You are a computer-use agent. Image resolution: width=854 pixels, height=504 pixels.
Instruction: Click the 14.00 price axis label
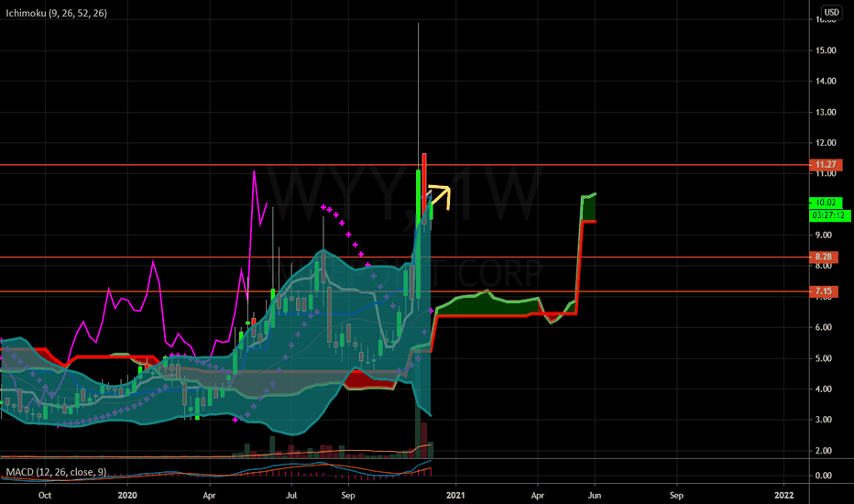pyautogui.click(x=826, y=81)
